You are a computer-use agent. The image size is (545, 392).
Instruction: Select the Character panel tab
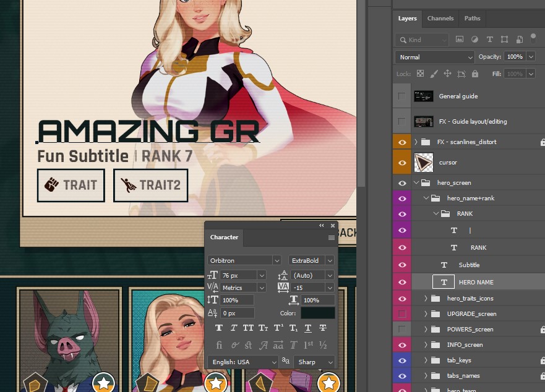224,237
